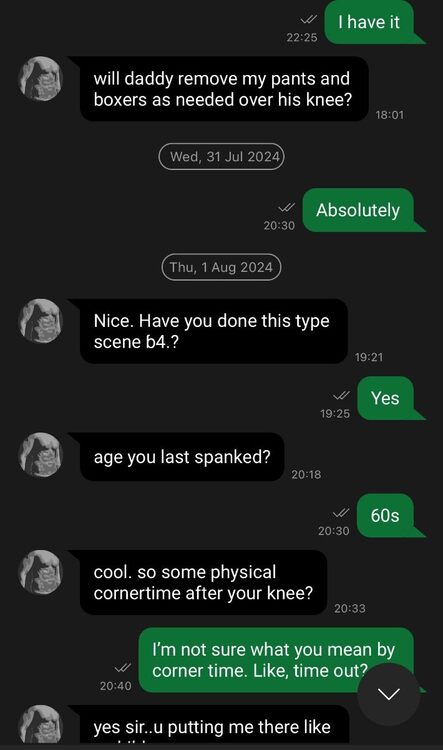Tap the 19:21 timestamp beside received message
The image size is (443, 750).
click(369, 357)
